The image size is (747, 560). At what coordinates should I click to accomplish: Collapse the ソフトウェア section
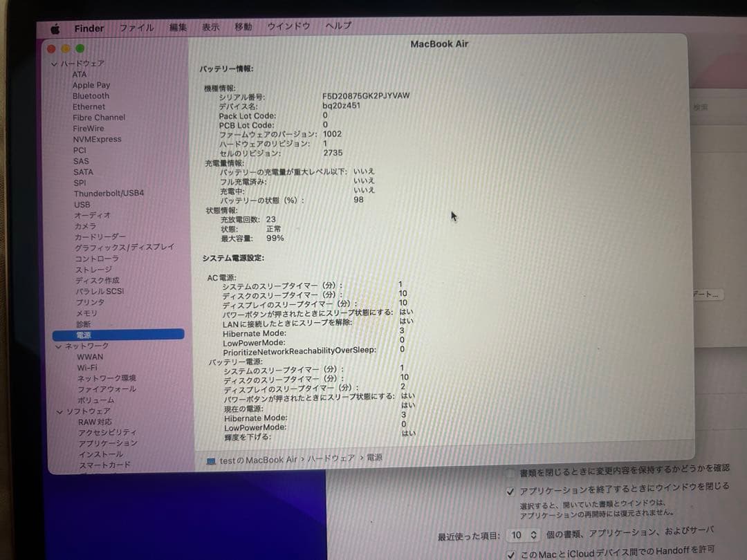coord(59,411)
